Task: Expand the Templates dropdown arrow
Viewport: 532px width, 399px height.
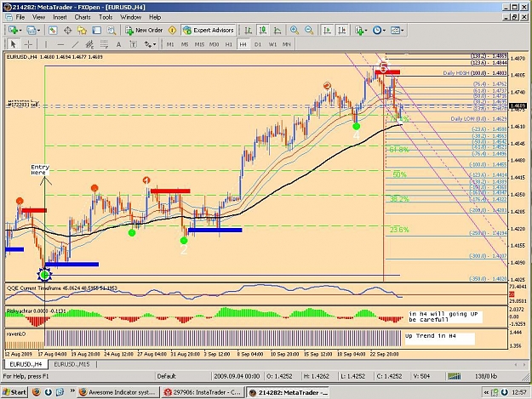Action: coord(403,31)
